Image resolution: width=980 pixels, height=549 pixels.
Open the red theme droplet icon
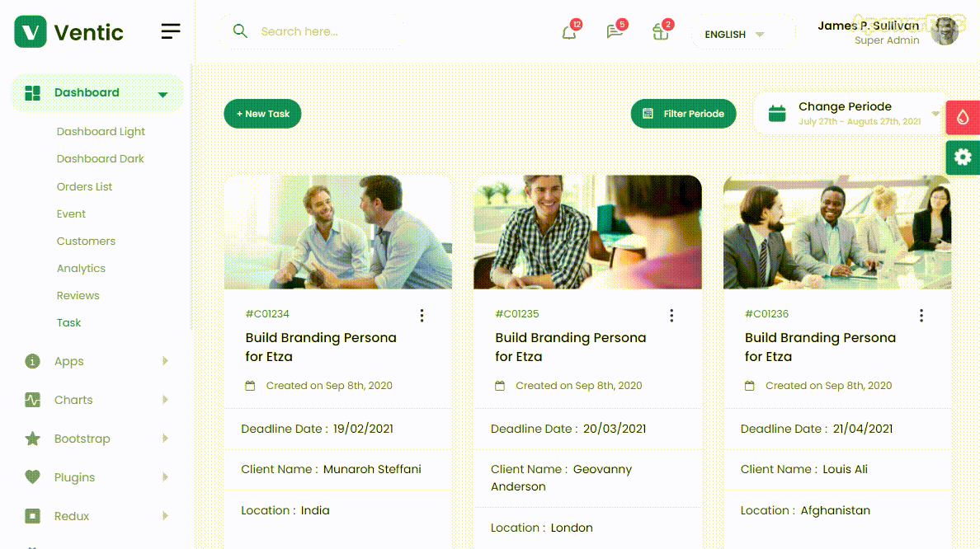[963, 117]
